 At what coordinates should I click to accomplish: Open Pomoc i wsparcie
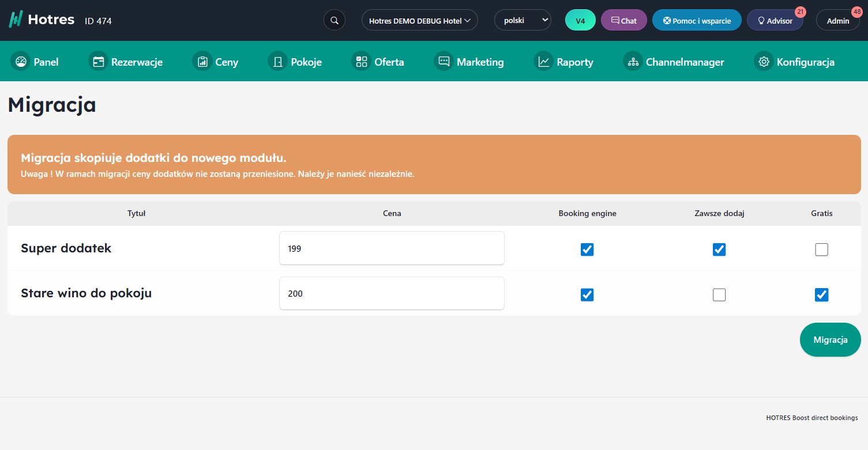(697, 21)
